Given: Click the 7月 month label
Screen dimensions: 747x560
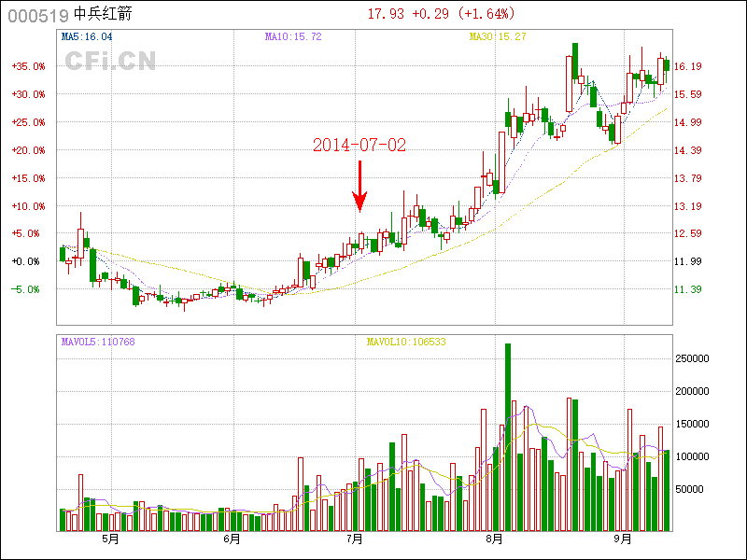Looking at the screenshot, I should coord(355,539).
